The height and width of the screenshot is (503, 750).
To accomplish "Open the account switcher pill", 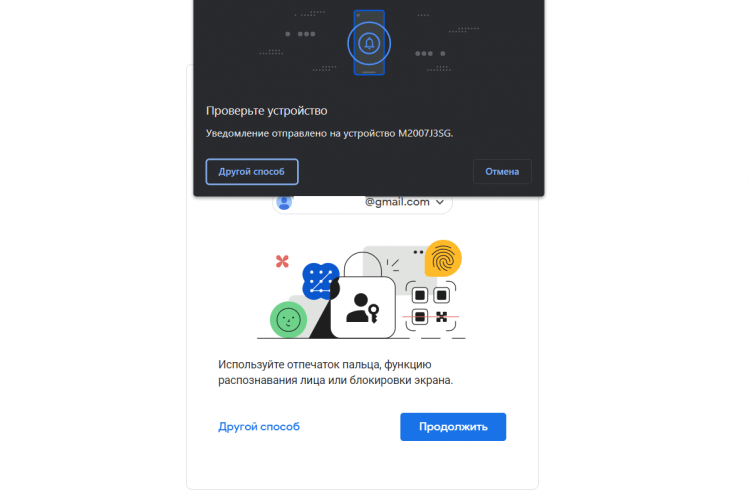I will click(x=362, y=203).
